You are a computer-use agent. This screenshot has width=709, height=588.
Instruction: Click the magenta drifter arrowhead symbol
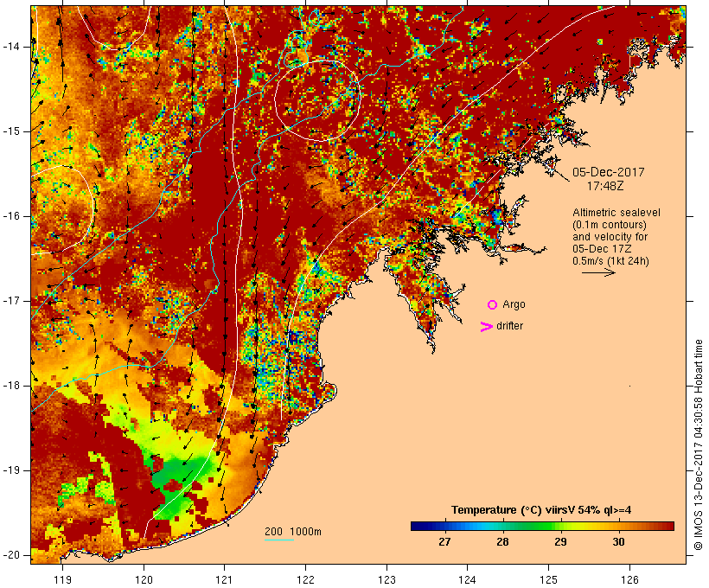pyautogui.click(x=487, y=327)
